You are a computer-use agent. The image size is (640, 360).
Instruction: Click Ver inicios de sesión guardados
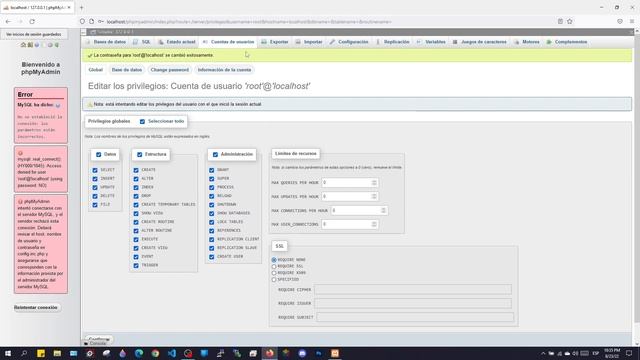33,34
